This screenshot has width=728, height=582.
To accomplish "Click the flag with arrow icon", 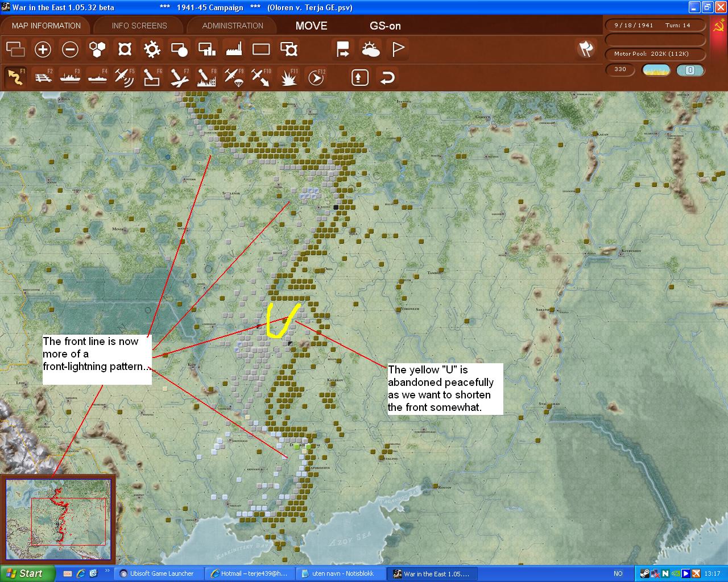I will click(x=343, y=49).
